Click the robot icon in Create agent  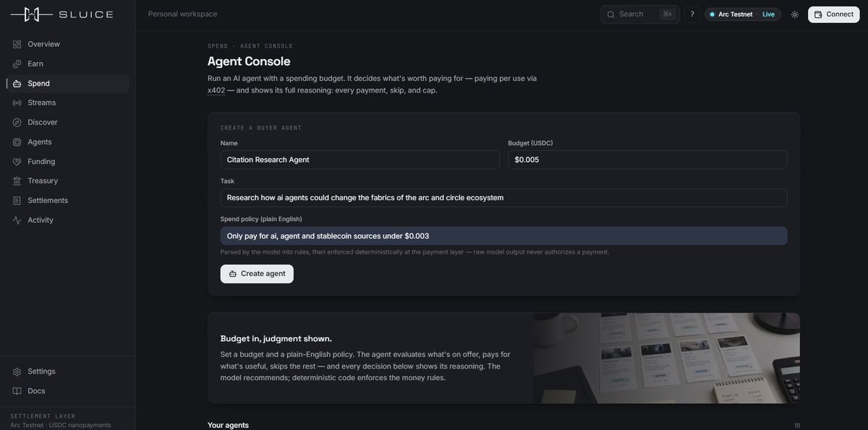pyautogui.click(x=232, y=274)
